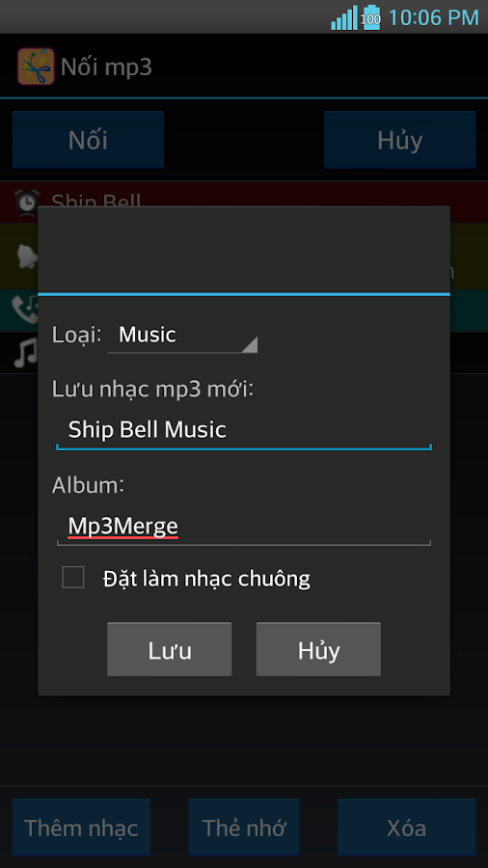Screen dimensions: 488x868
Task: Enable the Đặt làm nhạc chuông checkbox
Action: point(73,578)
